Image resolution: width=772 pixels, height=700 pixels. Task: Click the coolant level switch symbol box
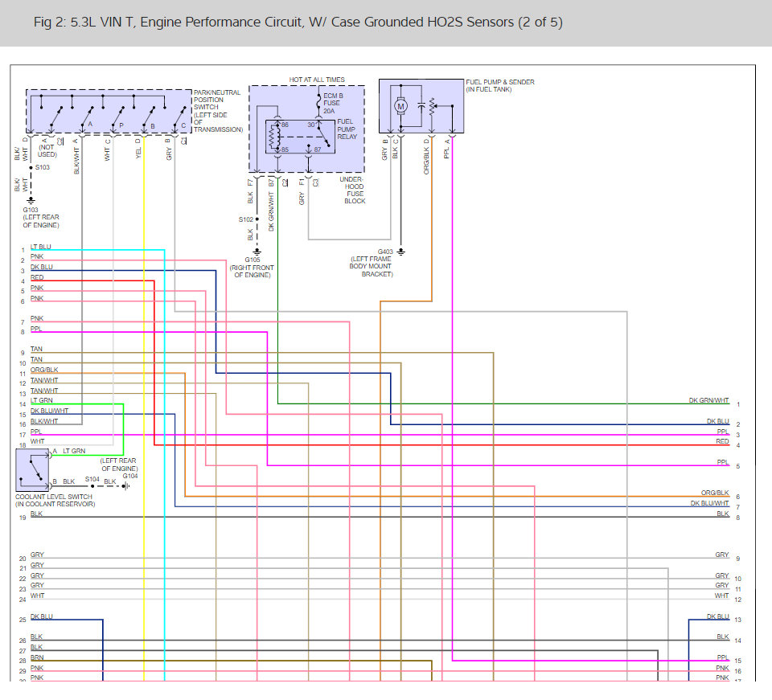coord(32,470)
